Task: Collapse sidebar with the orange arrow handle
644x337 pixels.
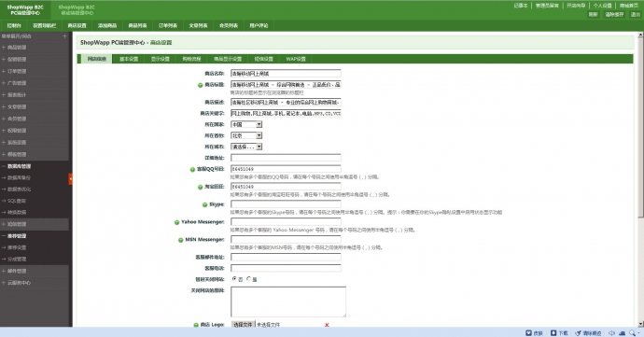Action: (71, 179)
